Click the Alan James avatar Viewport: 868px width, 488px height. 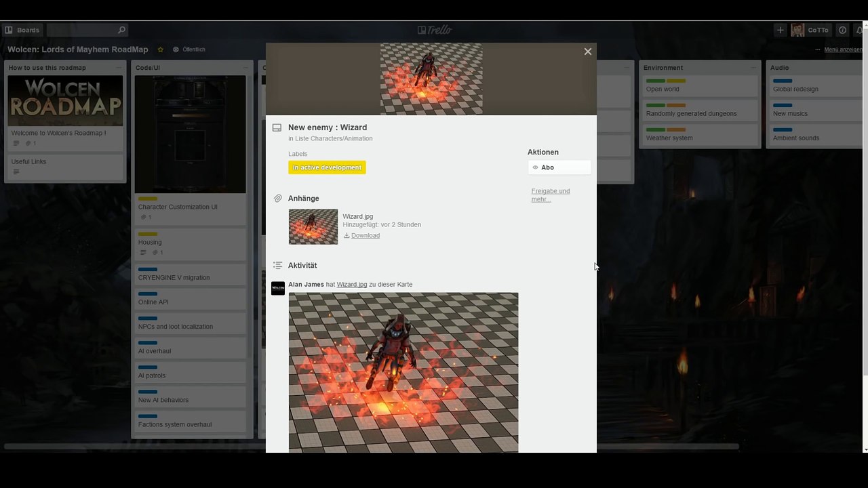point(278,289)
